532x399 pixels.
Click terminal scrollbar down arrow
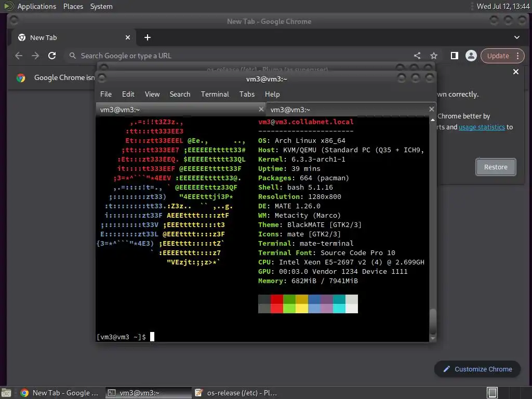pos(433,338)
